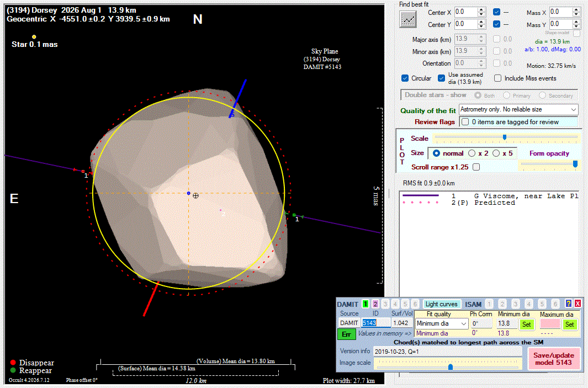Open the Quality of the fit dropdown

click(x=518, y=109)
